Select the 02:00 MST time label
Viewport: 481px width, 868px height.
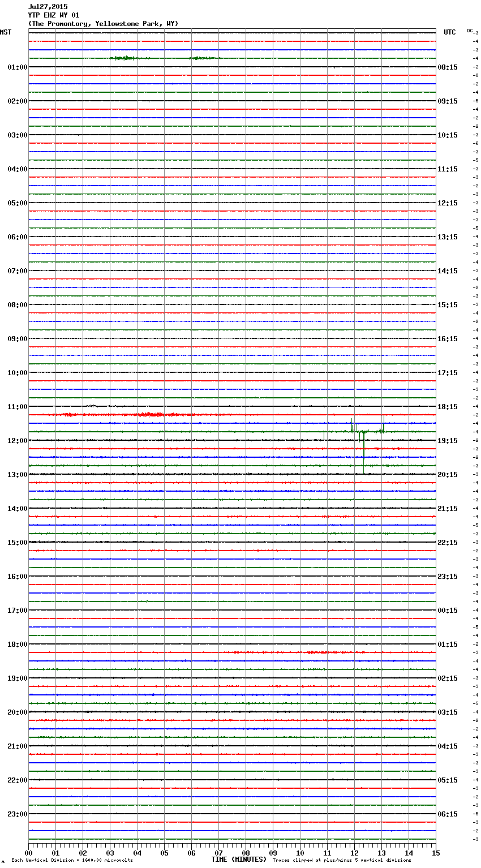click(x=18, y=101)
